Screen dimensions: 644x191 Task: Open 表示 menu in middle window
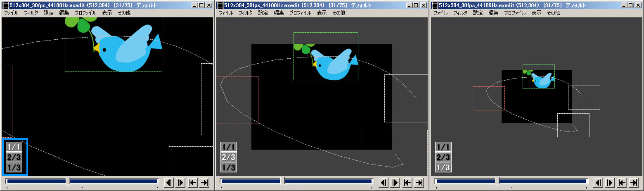point(322,13)
